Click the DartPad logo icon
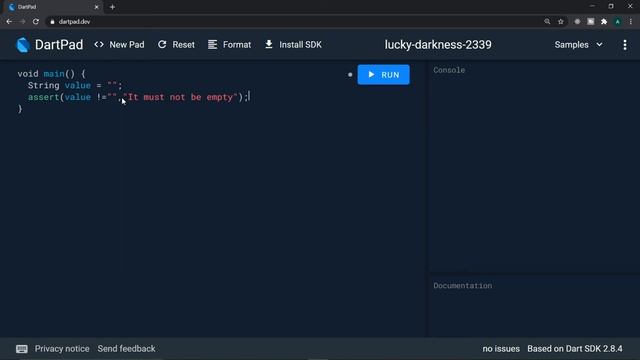640x360 pixels. [x=23, y=45]
